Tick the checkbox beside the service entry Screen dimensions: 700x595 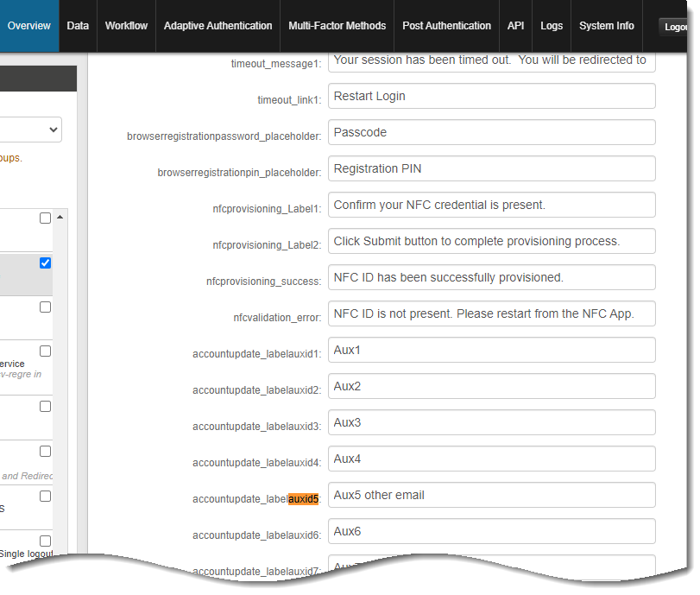tap(45, 351)
